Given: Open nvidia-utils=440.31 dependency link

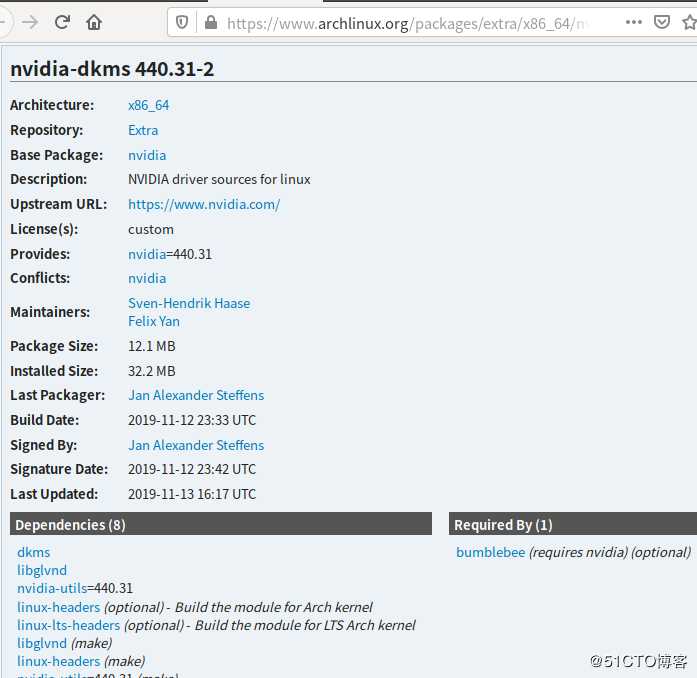Looking at the screenshot, I should tap(52, 588).
